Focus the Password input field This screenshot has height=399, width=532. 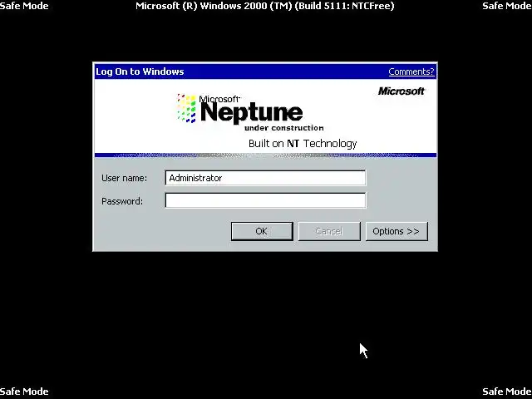pyautogui.click(x=265, y=200)
